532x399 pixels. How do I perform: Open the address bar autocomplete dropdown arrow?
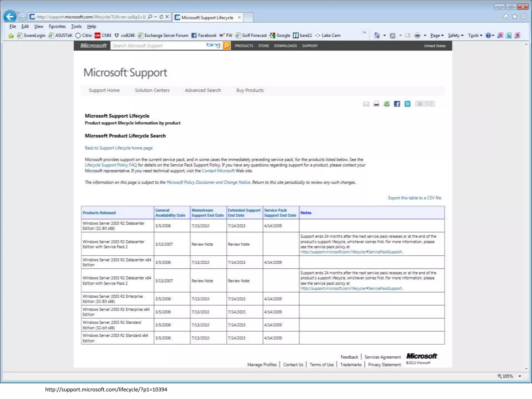pyautogui.click(x=156, y=17)
